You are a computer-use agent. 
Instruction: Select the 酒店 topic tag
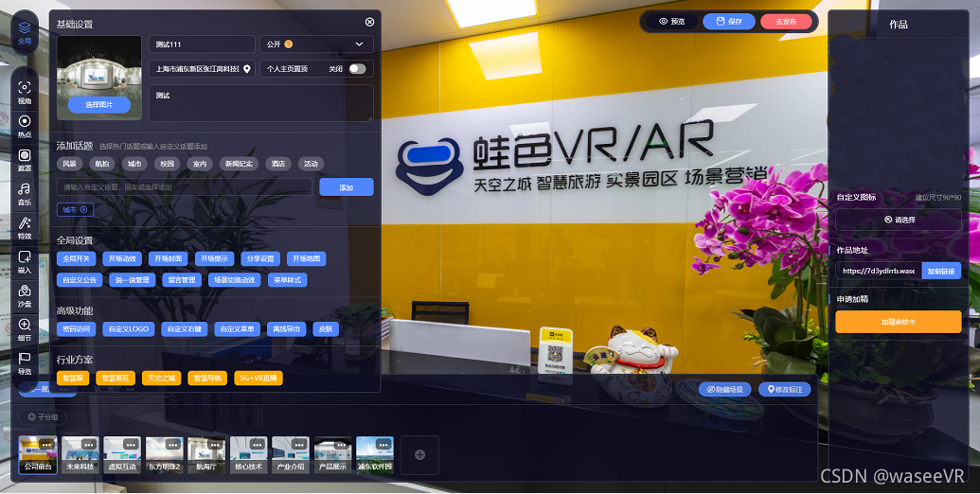point(278,164)
